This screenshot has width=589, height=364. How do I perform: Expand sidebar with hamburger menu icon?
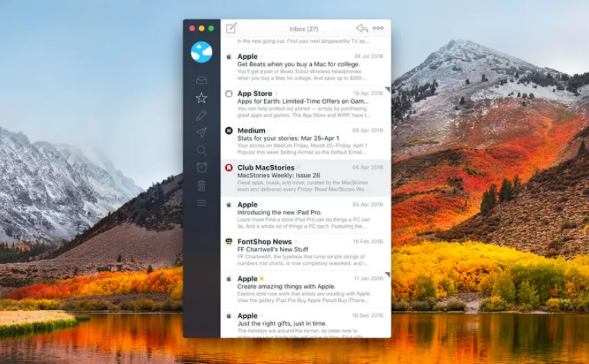(x=201, y=203)
